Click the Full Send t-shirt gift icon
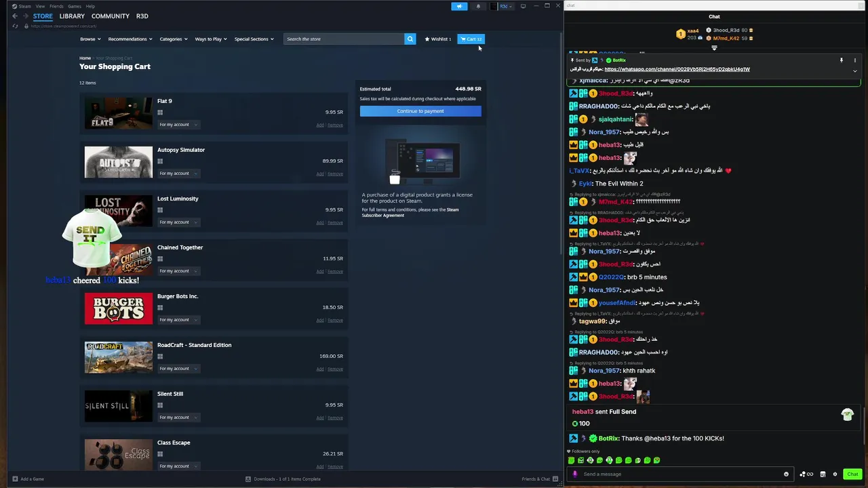This screenshot has height=488, width=868. click(847, 415)
